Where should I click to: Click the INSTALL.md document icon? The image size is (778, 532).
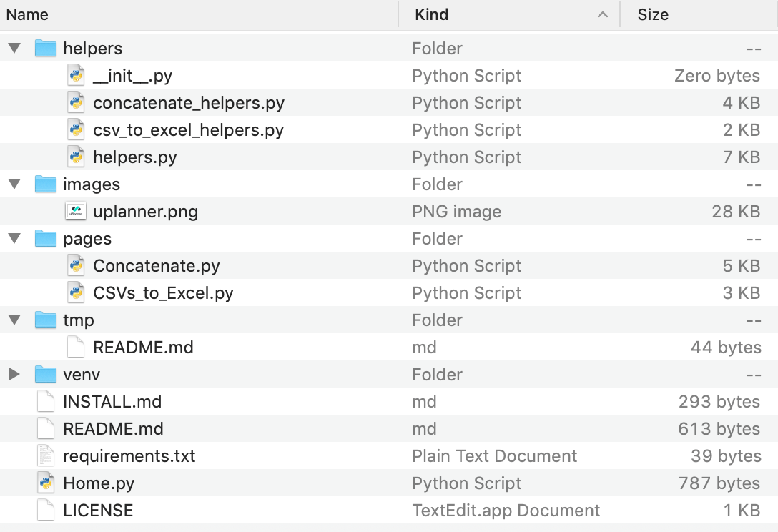coord(46,401)
